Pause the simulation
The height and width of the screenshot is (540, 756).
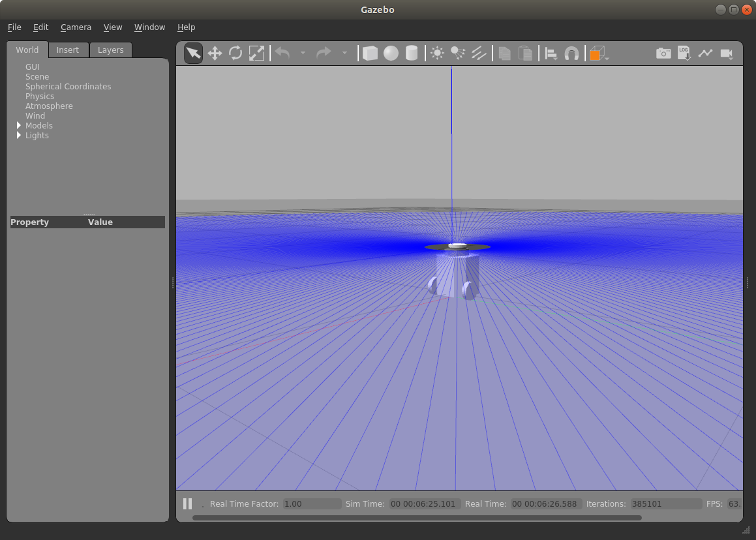click(x=188, y=504)
